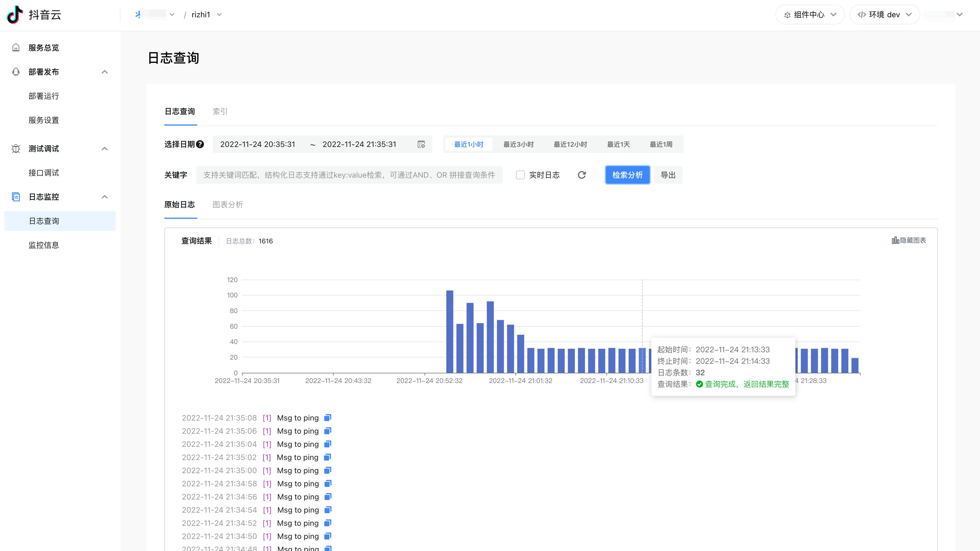Viewport: 980px width, 551px height.
Task: Switch to the 图表分析 tab
Action: 228,205
